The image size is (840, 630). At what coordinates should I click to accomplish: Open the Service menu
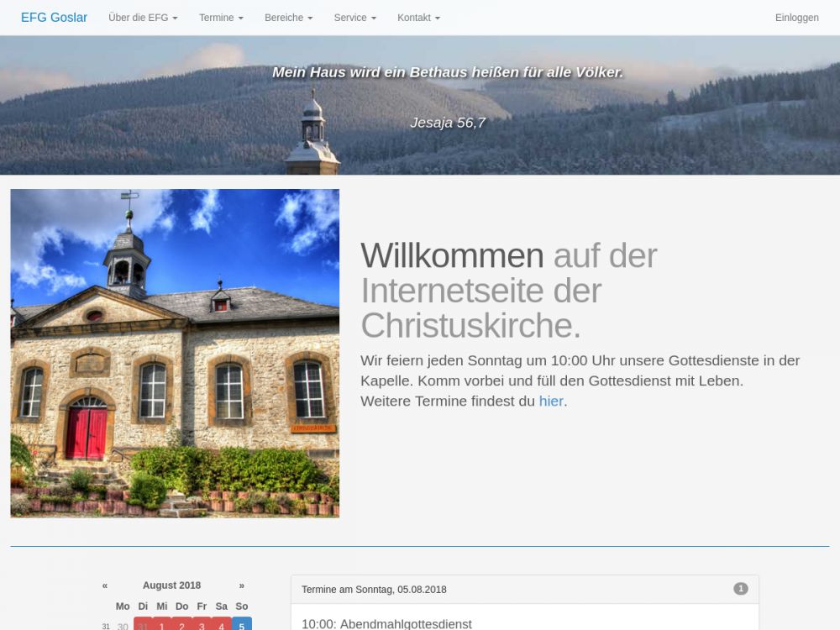click(354, 18)
